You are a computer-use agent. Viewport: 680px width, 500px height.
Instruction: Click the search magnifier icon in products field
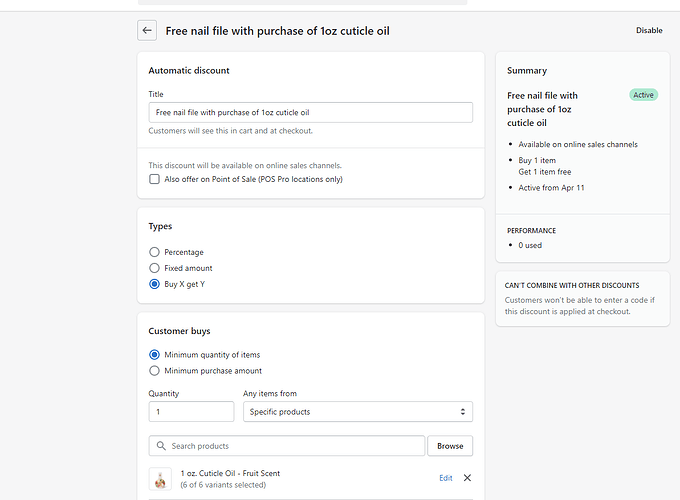[161, 446]
